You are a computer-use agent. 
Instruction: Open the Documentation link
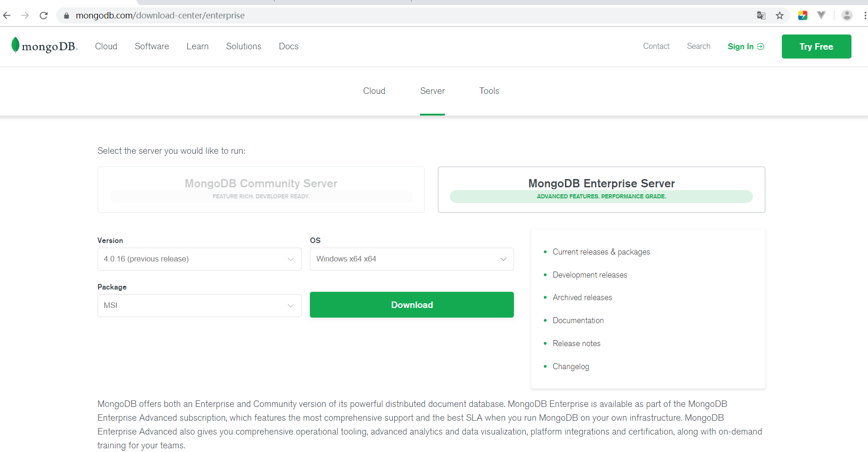coord(578,320)
